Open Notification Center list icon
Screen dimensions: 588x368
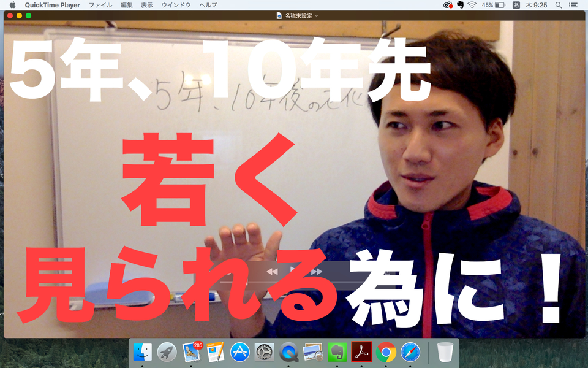573,5
